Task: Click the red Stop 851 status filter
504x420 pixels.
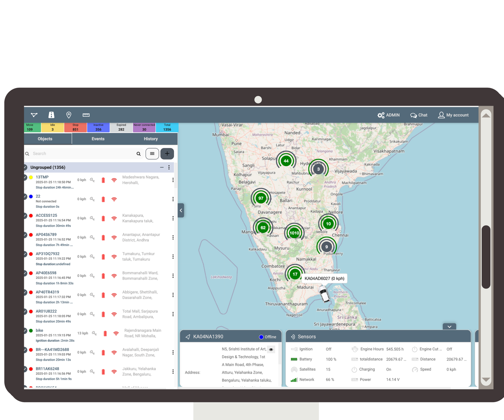Action: [x=76, y=127]
